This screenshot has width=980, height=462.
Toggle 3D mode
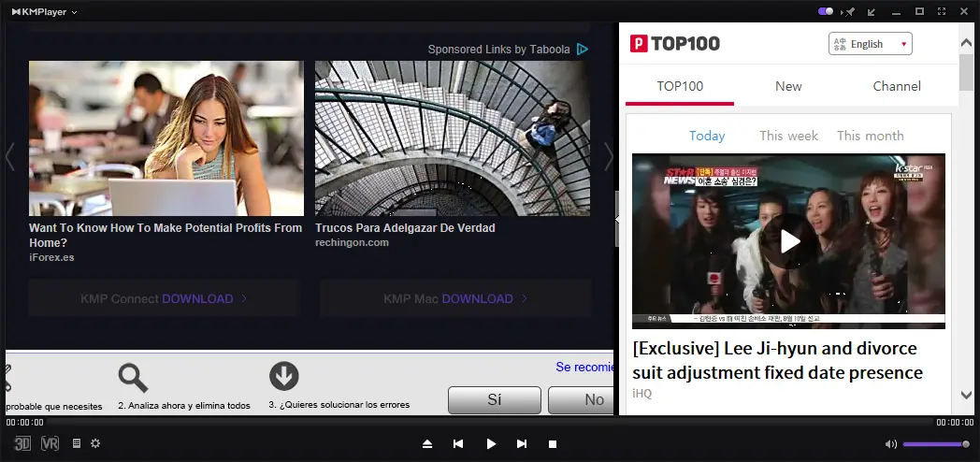22,444
